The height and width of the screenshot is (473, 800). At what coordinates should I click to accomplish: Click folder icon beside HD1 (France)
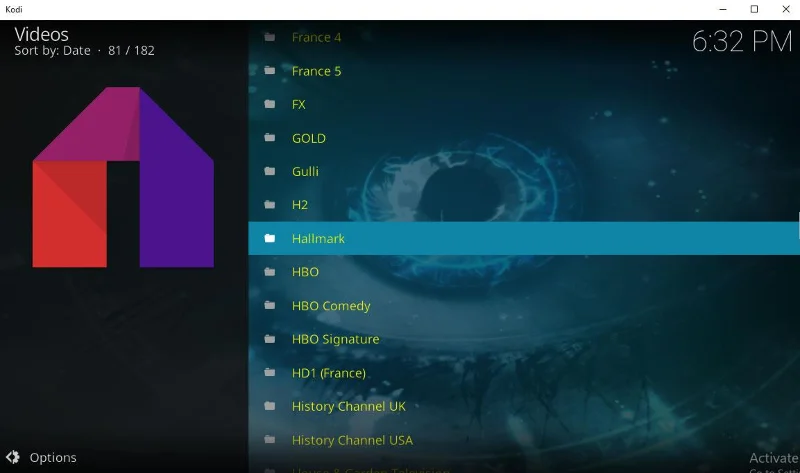pyautogui.click(x=270, y=372)
